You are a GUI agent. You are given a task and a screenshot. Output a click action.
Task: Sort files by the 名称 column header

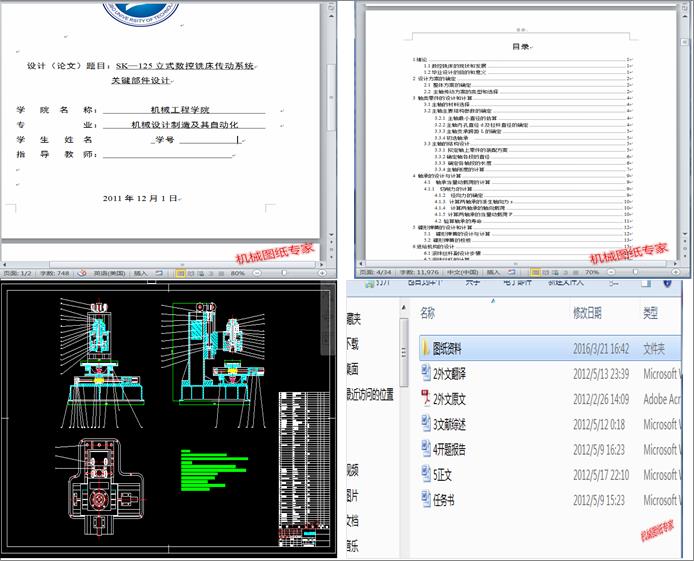click(x=428, y=313)
